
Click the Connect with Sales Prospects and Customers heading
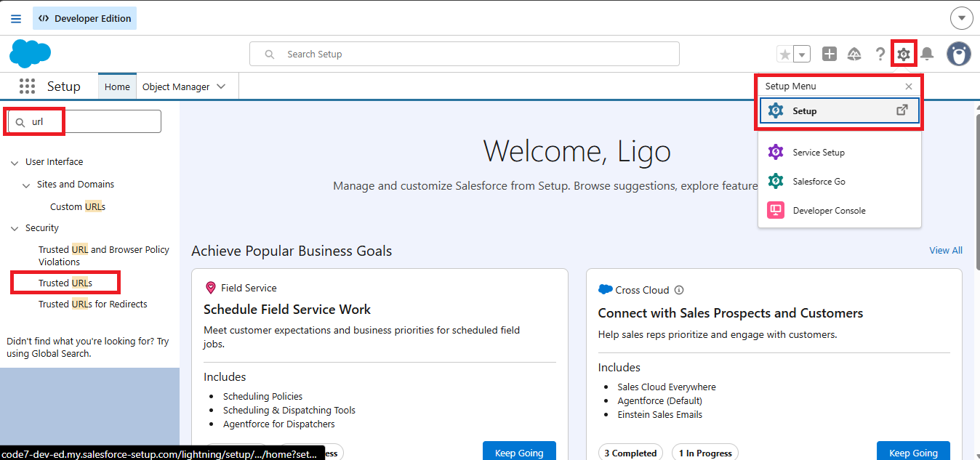coord(731,313)
